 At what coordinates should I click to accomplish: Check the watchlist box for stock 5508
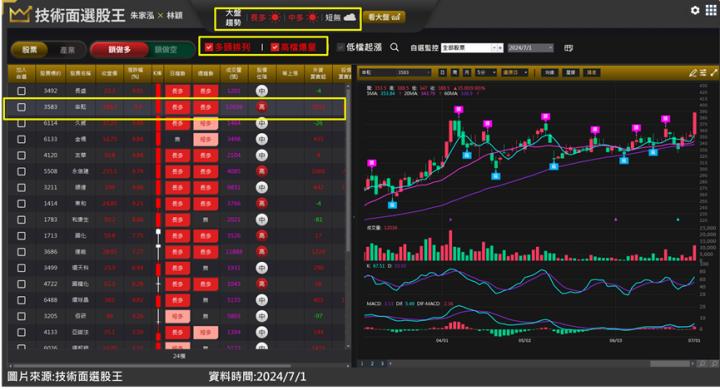pyautogui.click(x=21, y=171)
